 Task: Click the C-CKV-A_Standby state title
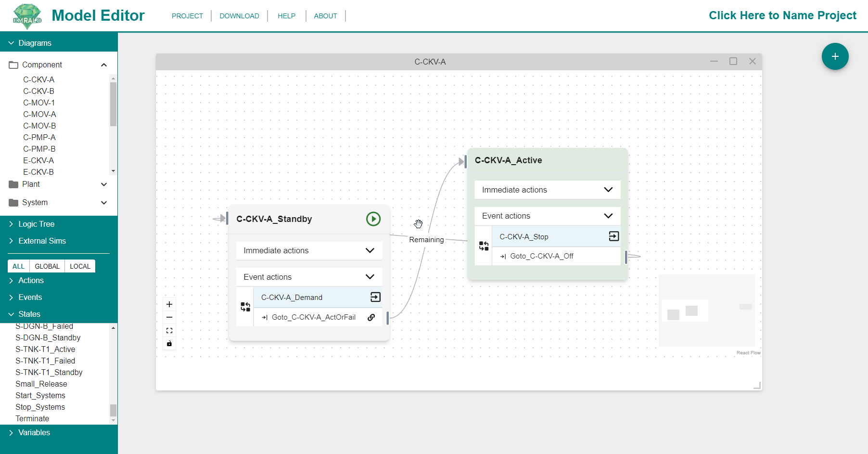pos(274,219)
